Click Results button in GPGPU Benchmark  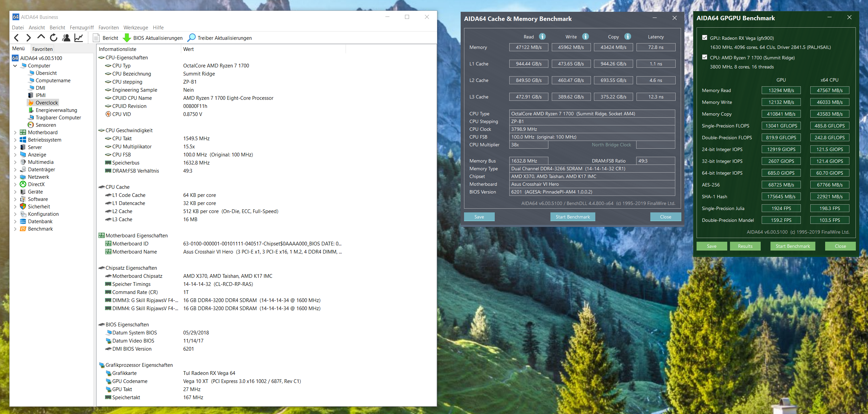tap(745, 246)
